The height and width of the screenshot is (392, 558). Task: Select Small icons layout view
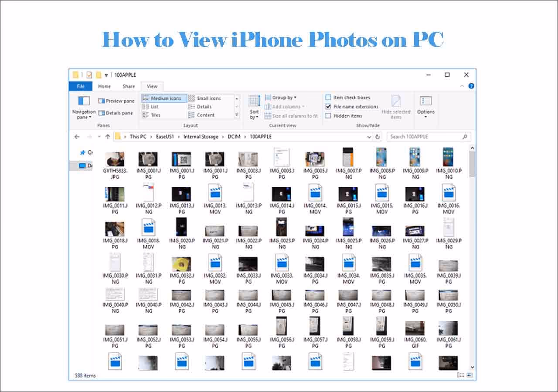coord(209,98)
